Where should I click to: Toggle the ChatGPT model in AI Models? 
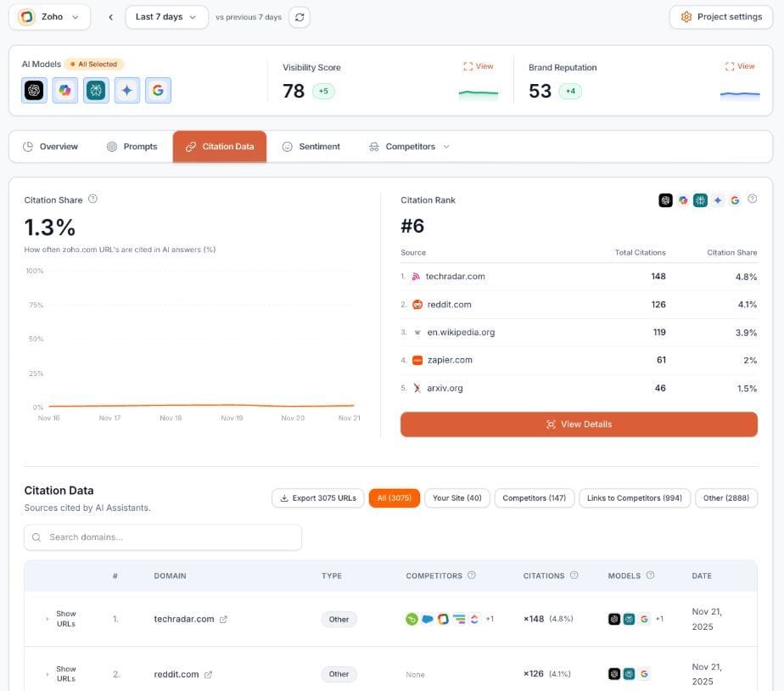(x=34, y=90)
